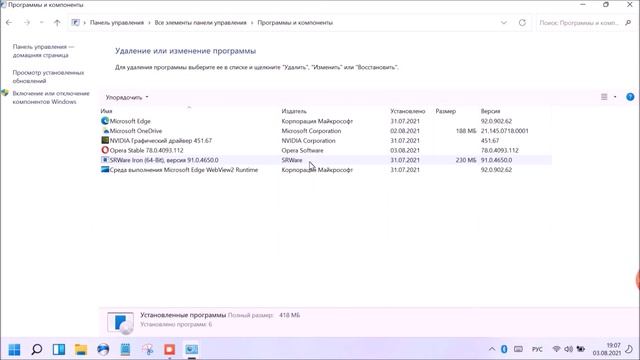Click the NVIDIA graphics driver icon
Screen dimensions: 640x360
pyautogui.click(x=105, y=140)
